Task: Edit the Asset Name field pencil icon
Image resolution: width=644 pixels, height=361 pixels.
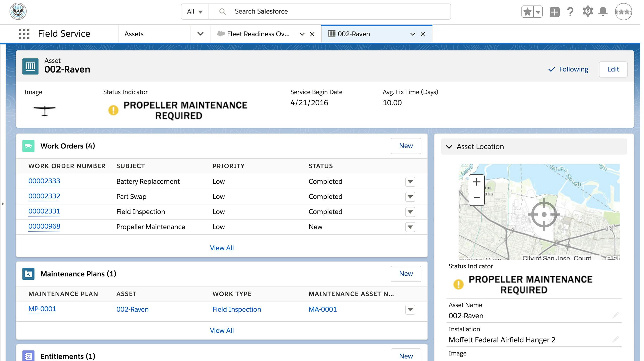Action: click(x=615, y=315)
